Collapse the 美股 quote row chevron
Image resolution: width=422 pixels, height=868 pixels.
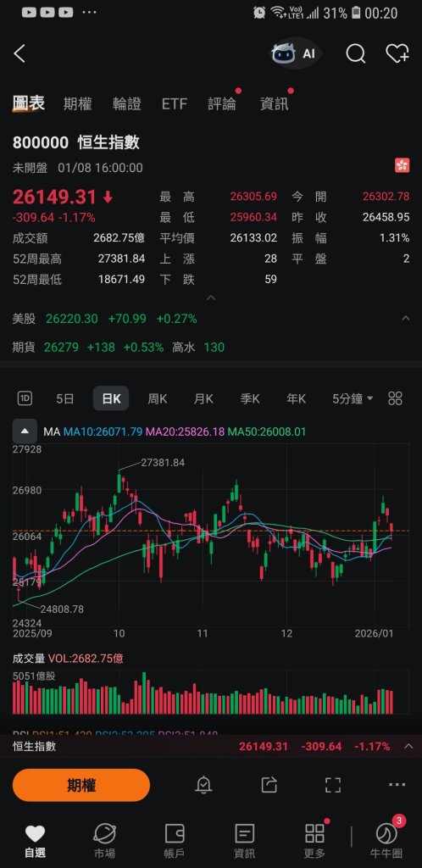coord(405,319)
